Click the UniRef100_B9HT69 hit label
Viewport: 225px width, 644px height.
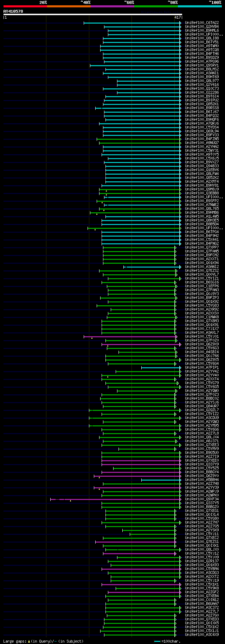pyautogui.click(x=202, y=77)
